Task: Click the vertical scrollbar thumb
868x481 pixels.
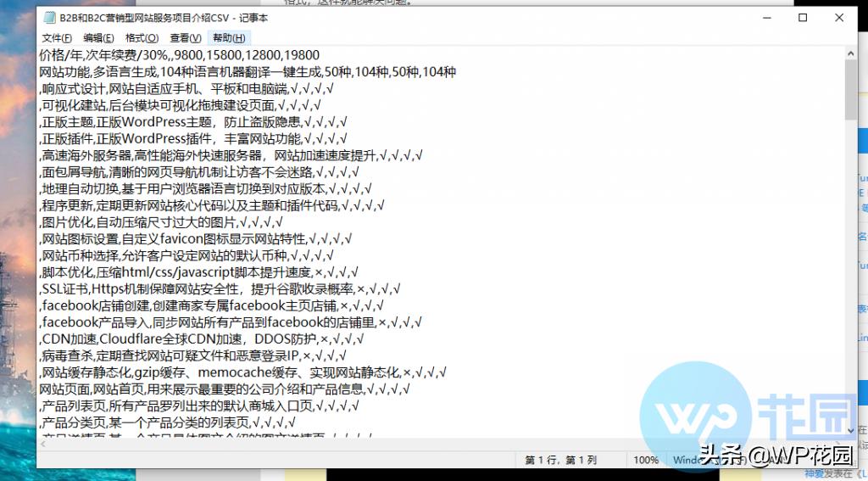Action: pos(851,90)
